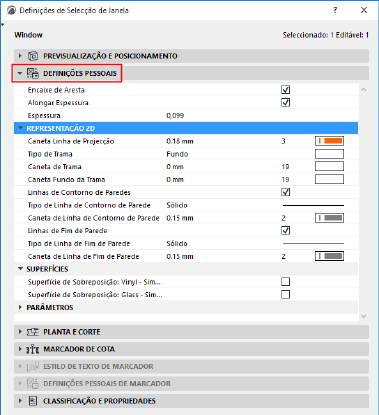Click the Classificação e Propriedades panel icon
Image resolution: width=379 pixels, height=415 pixels.
coord(33,401)
